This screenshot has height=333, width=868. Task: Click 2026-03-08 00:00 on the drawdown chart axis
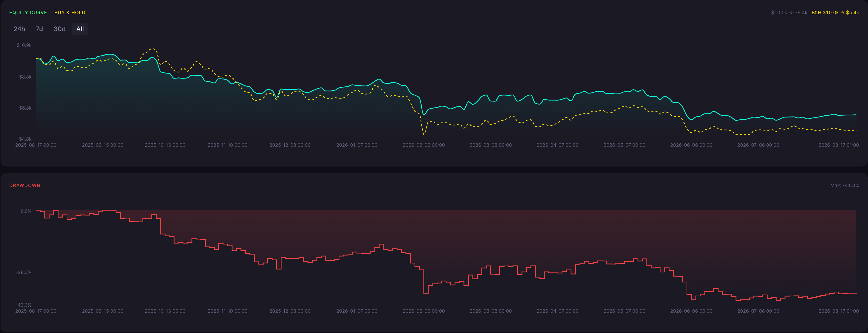491,311
